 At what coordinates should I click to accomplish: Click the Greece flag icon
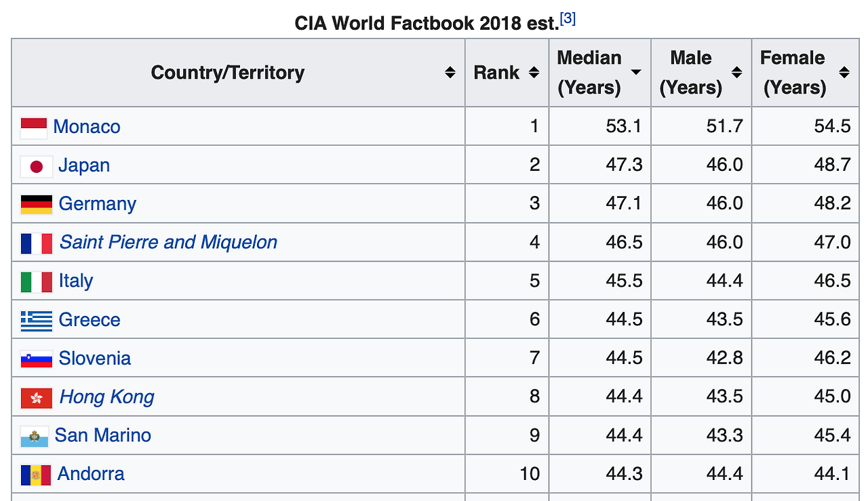(37, 320)
